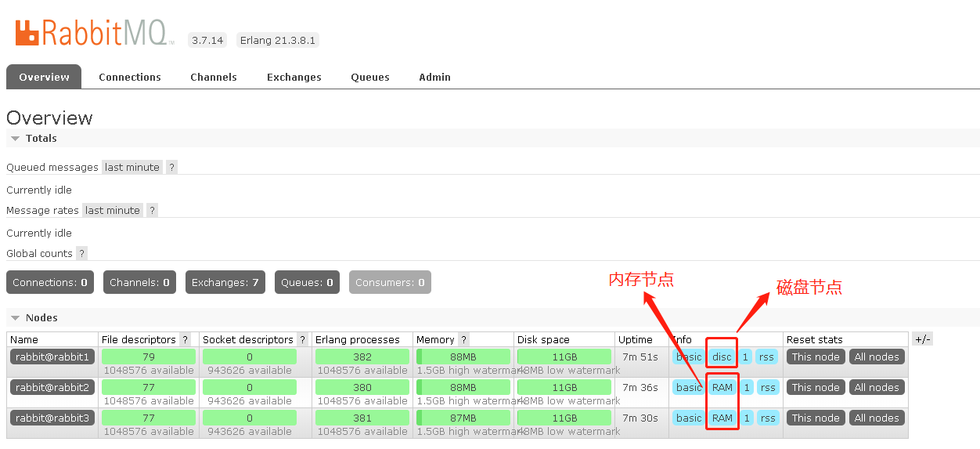Image resolution: width=980 pixels, height=449 pixels.
Task: Click rabbit3 Erlang processes value 381
Action: (362, 418)
